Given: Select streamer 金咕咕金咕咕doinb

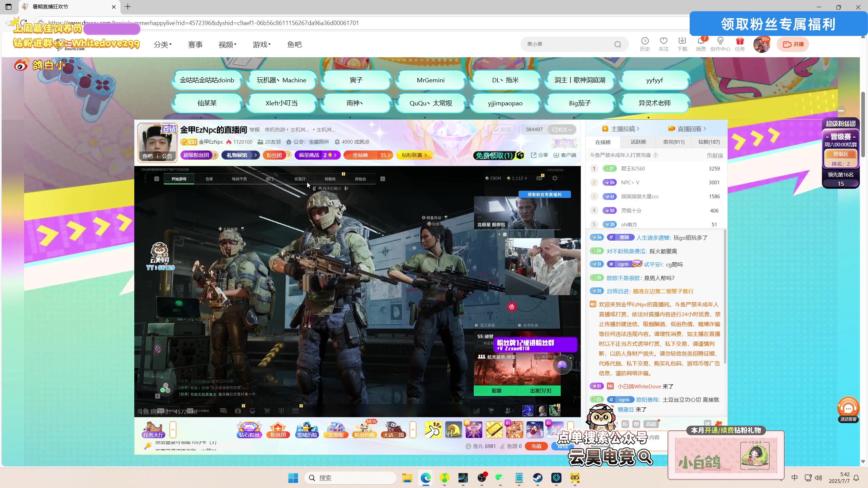Looking at the screenshot, I should pyautogui.click(x=207, y=80).
